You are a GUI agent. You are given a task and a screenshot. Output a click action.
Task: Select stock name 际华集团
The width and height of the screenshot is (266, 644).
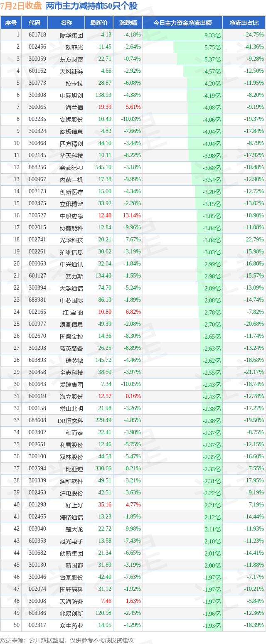pos(71,35)
